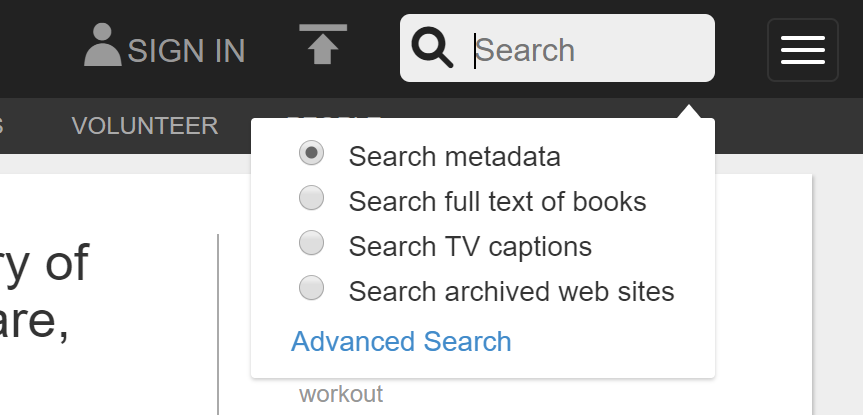863x415 pixels.
Task: Open the hamburger menu button
Action: click(802, 50)
